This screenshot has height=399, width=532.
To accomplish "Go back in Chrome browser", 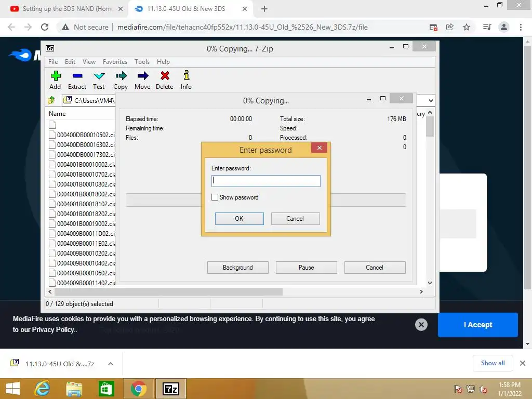I will pos(11,27).
